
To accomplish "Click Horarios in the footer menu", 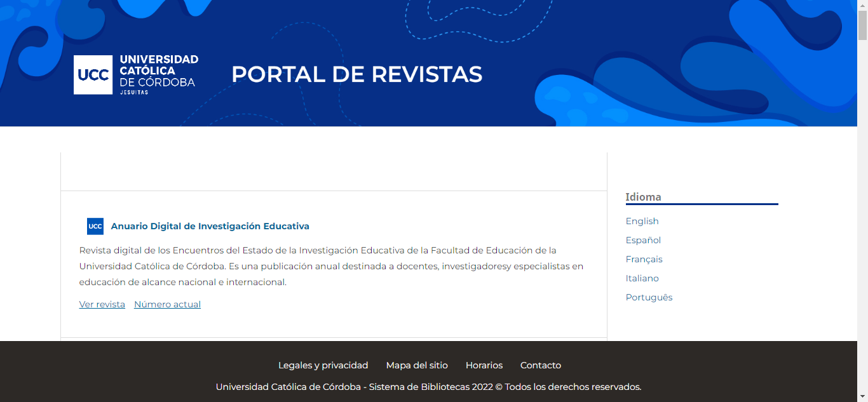I will (x=484, y=365).
